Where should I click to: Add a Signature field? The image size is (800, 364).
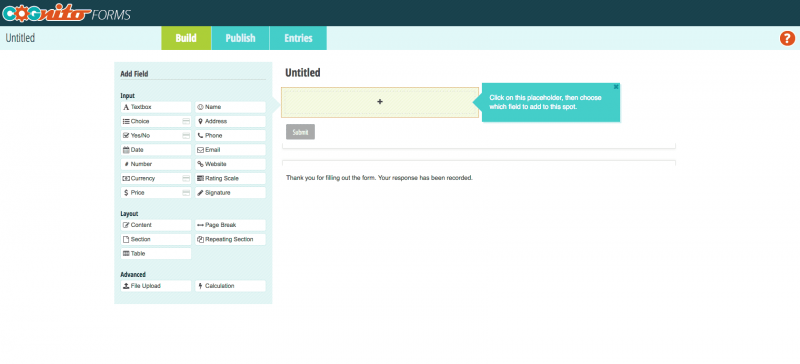coord(230,193)
